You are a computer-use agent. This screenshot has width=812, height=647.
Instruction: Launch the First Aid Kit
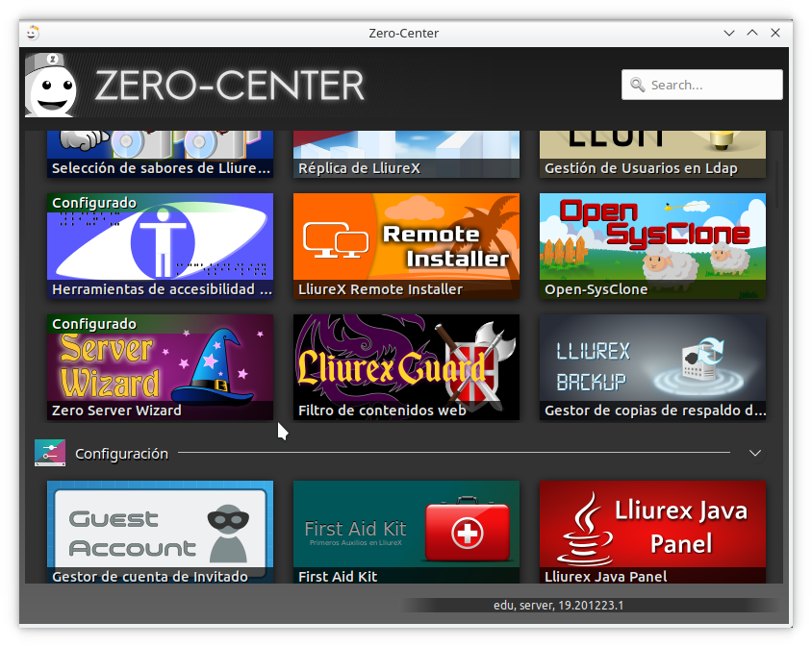coord(407,532)
